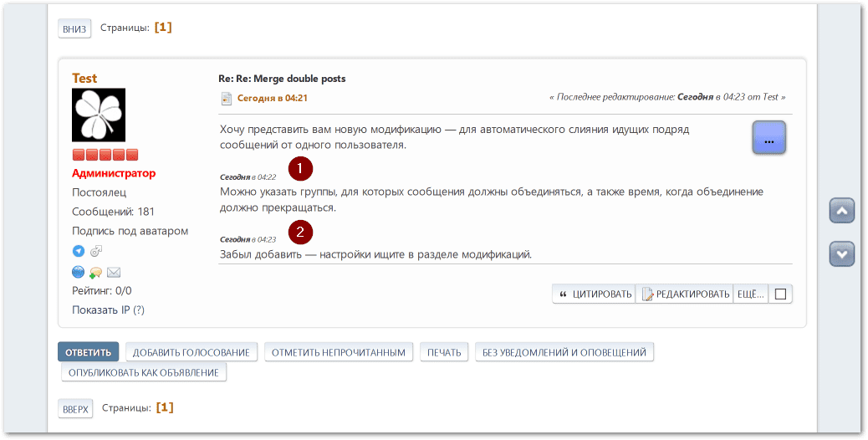Click the clover avatar image
868x440 pixels.
click(x=99, y=115)
